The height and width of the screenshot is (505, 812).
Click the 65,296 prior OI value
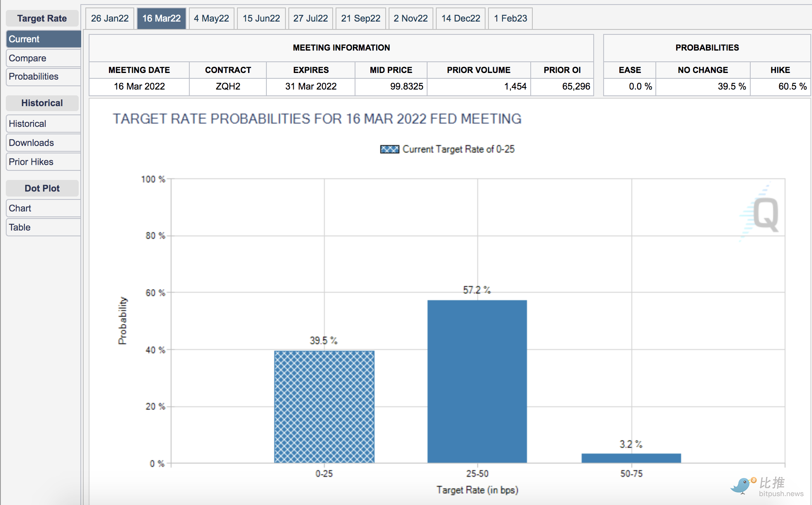point(576,86)
